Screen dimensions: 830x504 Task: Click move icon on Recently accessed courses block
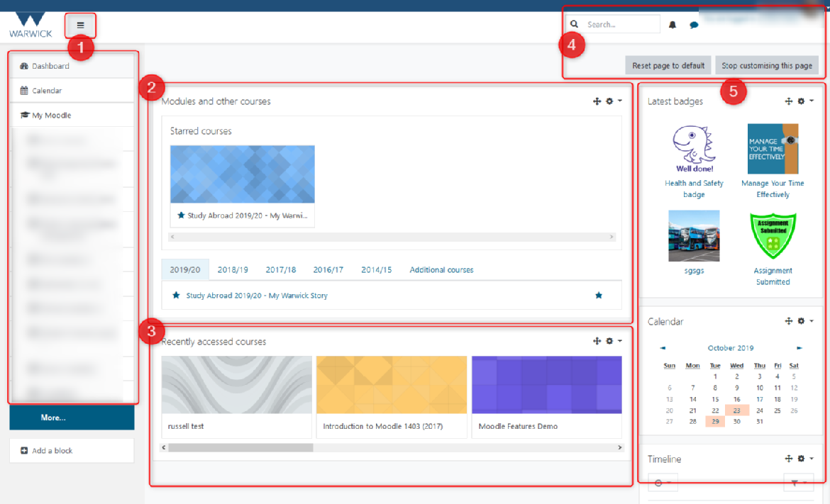(597, 341)
